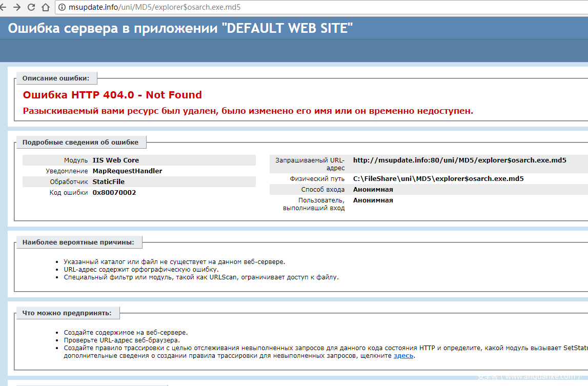This screenshot has width=588, height=386.
Task: Click the 'Ошибка HTTP 404.0 - Not Found' heading
Action: pos(112,95)
